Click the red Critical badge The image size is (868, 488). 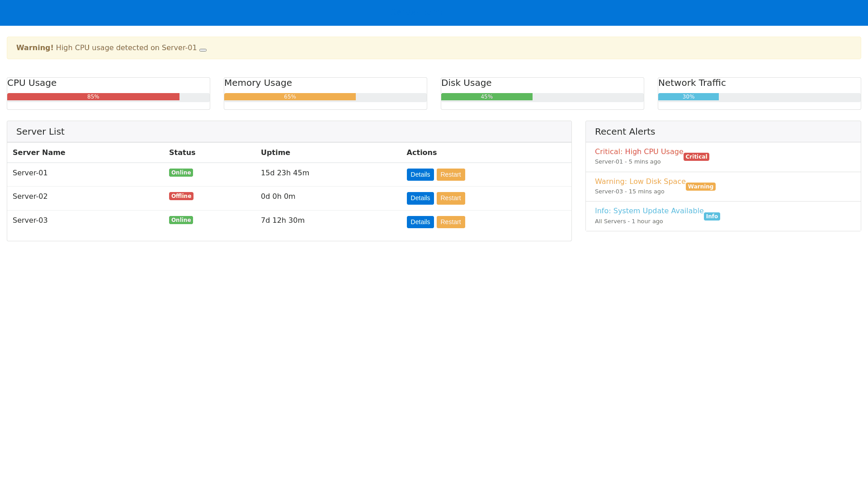(x=696, y=157)
